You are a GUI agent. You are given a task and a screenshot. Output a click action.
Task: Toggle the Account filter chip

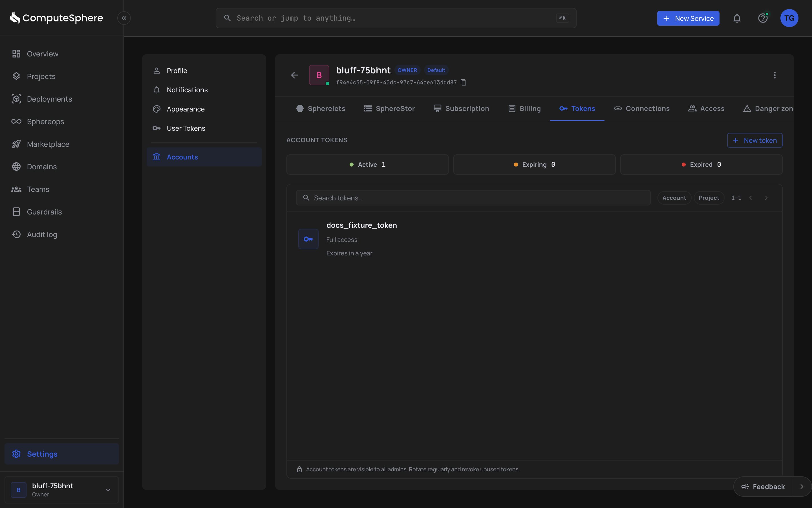tap(674, 198)
